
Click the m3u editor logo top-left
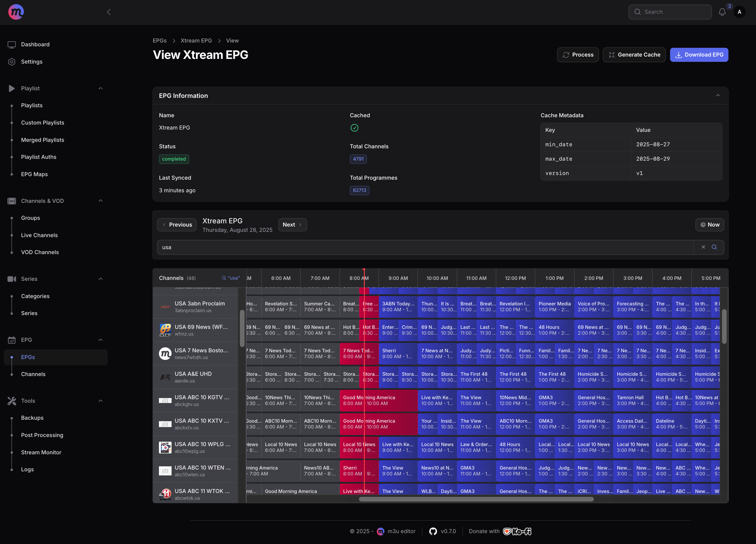click(16, 12)
